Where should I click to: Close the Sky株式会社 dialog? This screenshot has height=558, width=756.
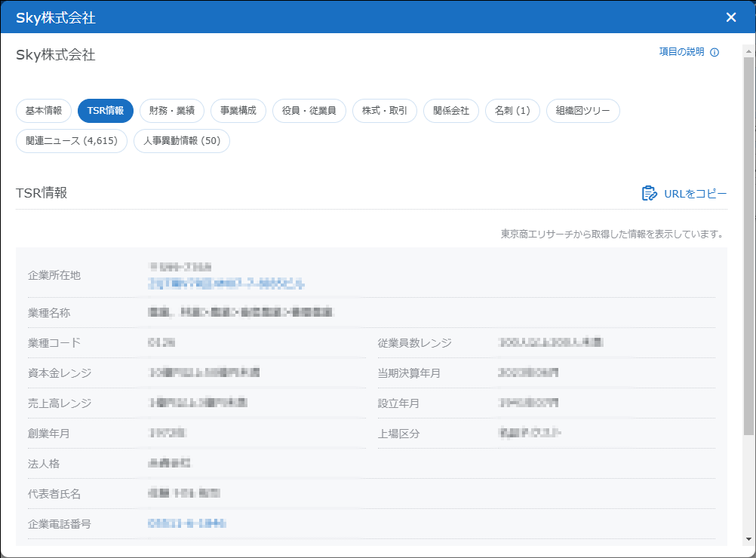tap(730, 17)
